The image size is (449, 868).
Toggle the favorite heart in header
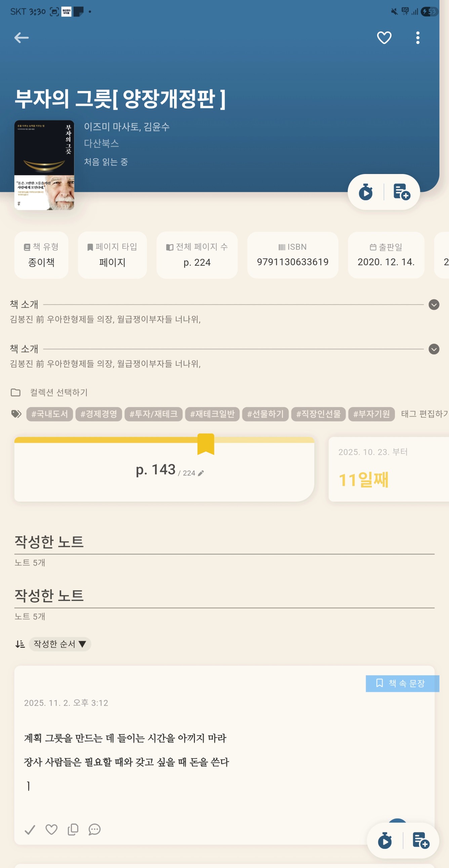click(x=384, y=38)
